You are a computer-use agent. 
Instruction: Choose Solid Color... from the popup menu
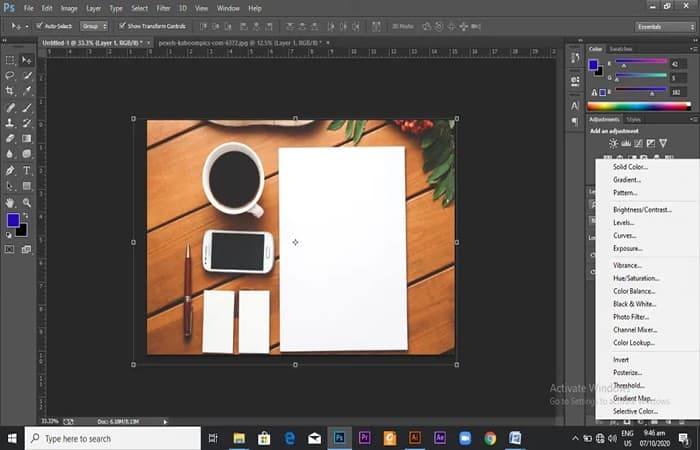pos(630,167)
